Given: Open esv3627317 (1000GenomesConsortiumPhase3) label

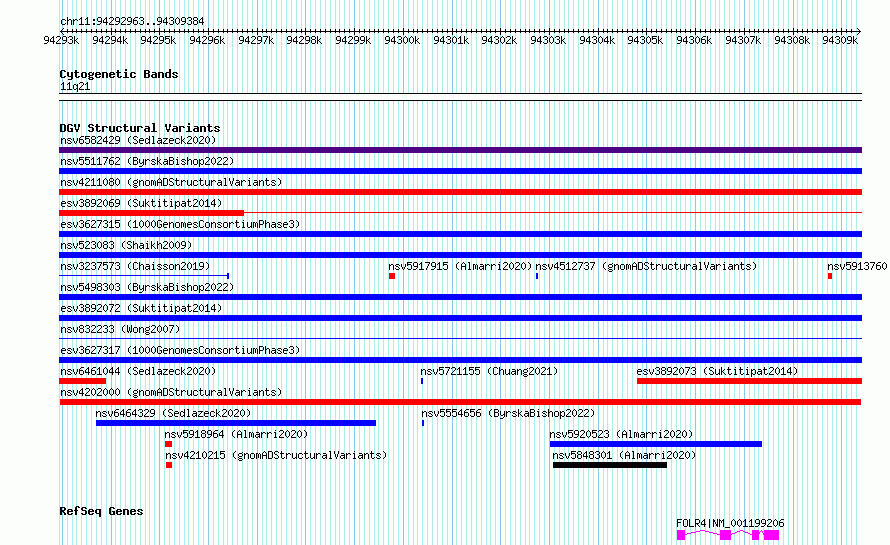Looking at the screenshot, I should pyautogui.click(x=180, y=350).
